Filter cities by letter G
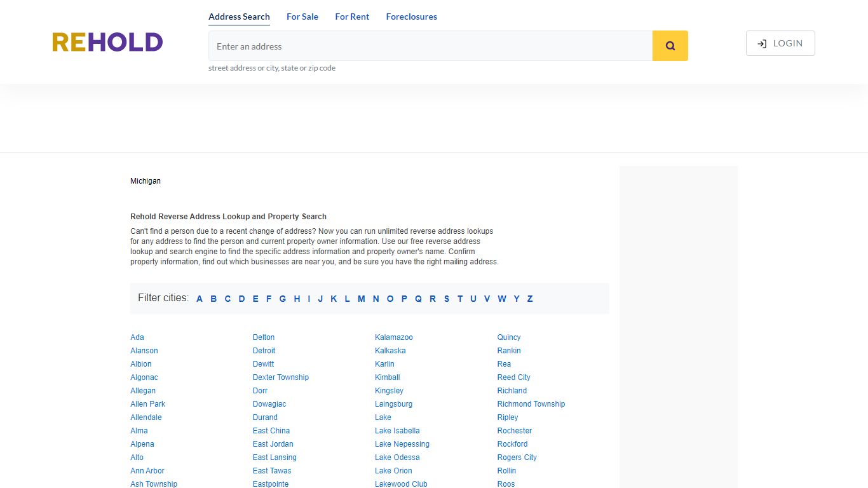The height and width of the screenshot is (488, 868). point(283,299)
